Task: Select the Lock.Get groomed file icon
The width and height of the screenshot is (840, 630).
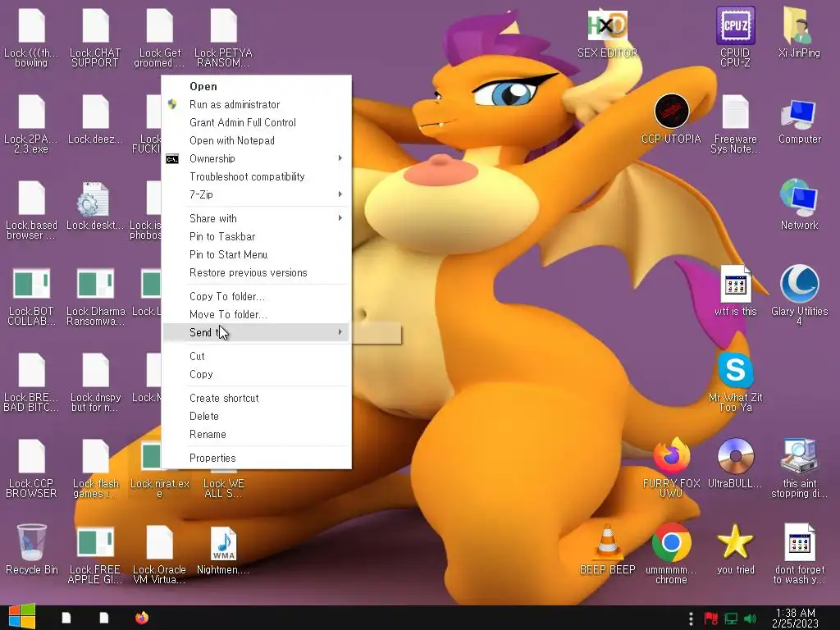Action: [160, 25]
